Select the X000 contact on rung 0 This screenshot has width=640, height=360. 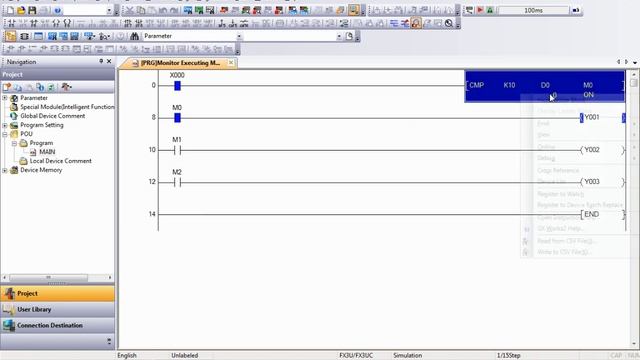177,85
